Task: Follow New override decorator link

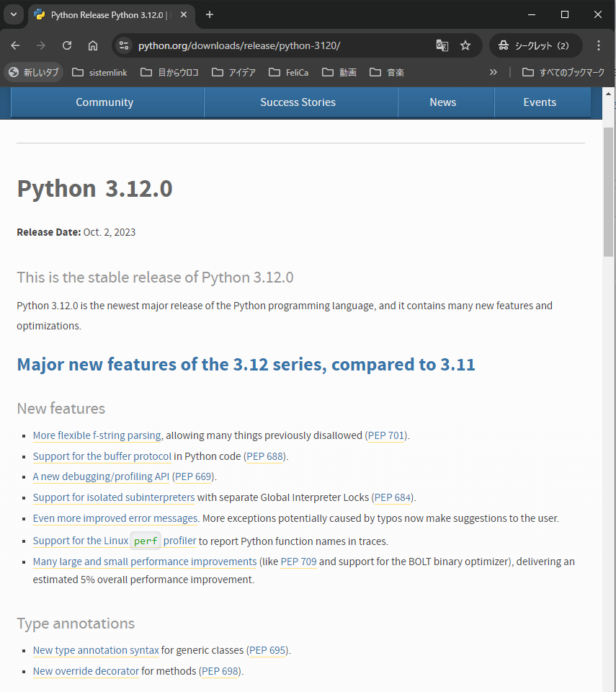Action: tap(86, 671)
